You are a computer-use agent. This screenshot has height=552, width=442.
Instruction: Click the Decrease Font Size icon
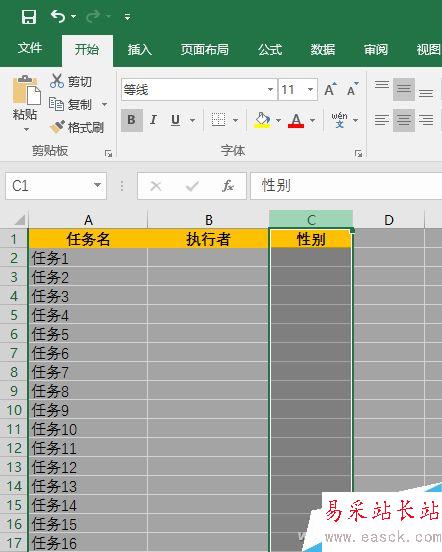pyautogui.click(x=352, y=89)
